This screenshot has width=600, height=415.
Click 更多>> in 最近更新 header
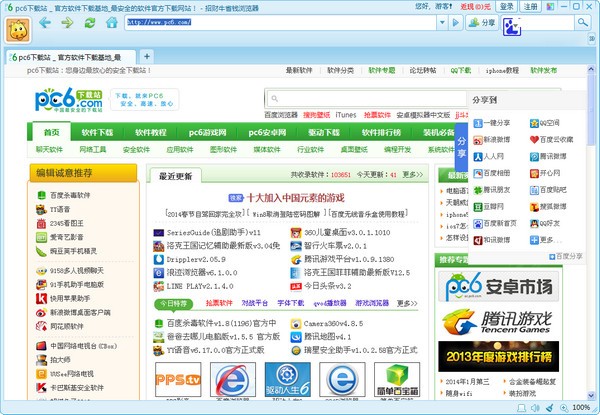tap(412, 174)
